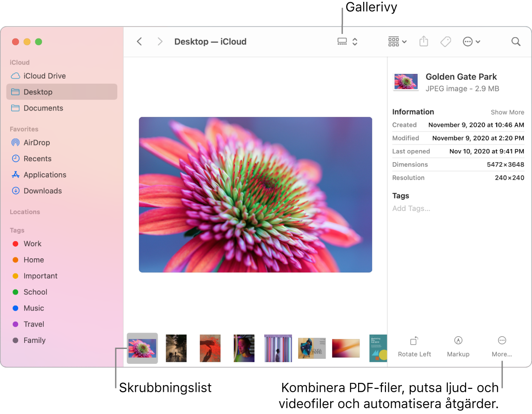Go forward with the right chevron

tap(160, 41)
